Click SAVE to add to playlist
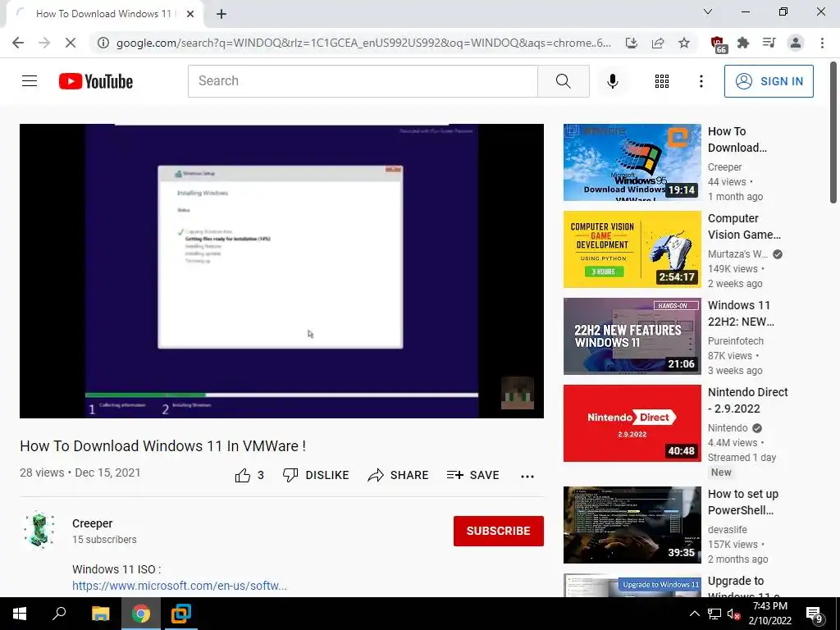This screenshot has height=630, width=840. (473, 475)
